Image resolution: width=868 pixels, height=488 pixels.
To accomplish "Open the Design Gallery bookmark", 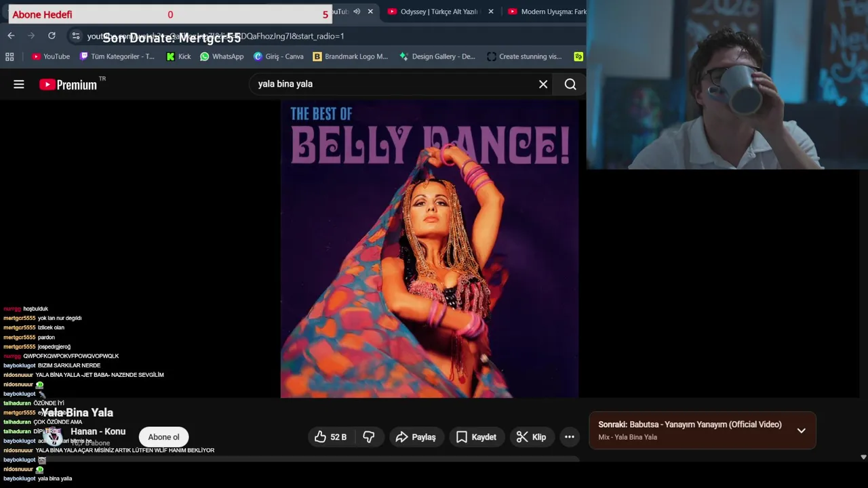I will pyautogui.click(x=437, y=56).
